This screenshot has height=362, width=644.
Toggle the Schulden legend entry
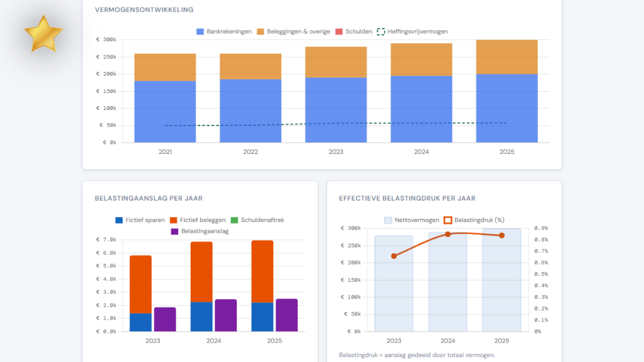pyautogui.click(x=353, y=32)
